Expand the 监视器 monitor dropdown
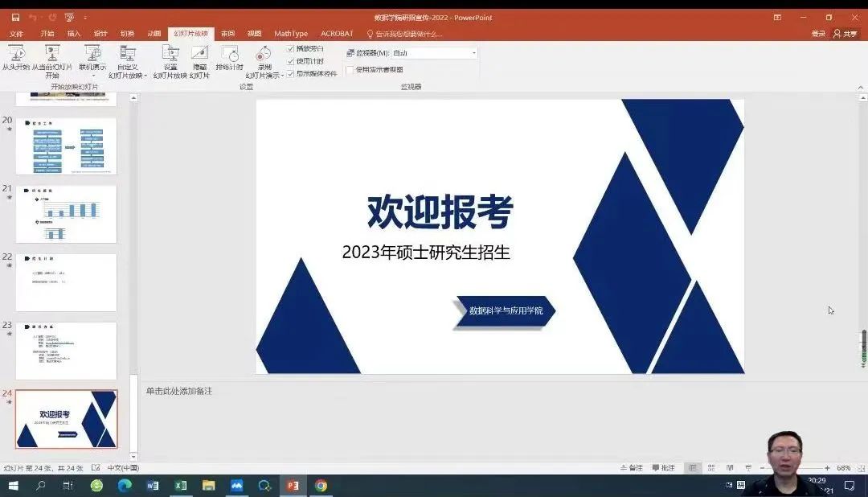 (x=473, y=53)
